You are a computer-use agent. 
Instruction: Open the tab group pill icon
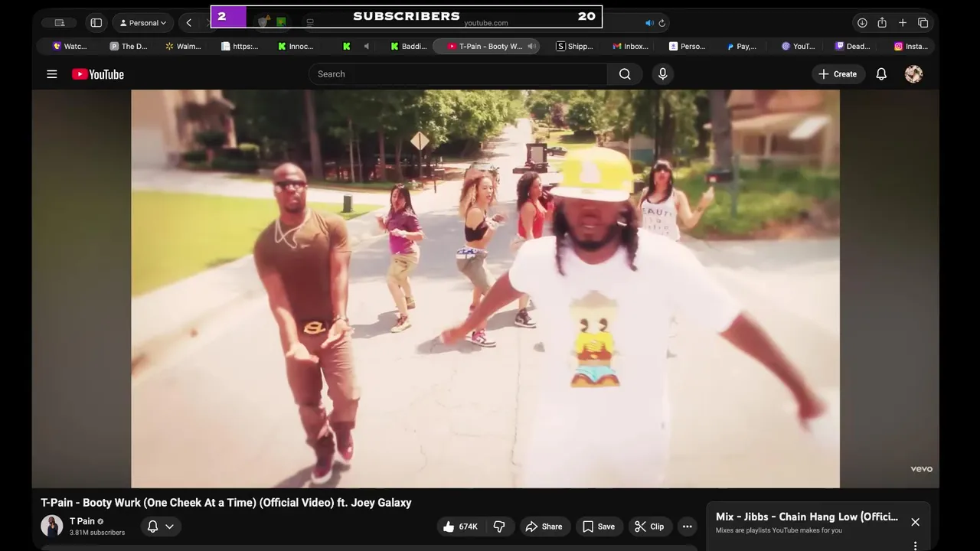pyautogui.click(x=59, y=23)
